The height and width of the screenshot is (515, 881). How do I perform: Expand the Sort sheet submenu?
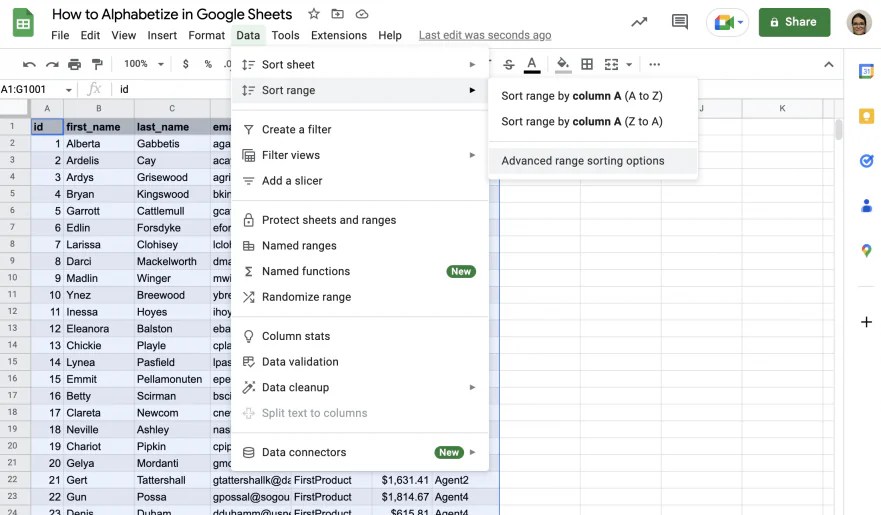click(472, 65)
